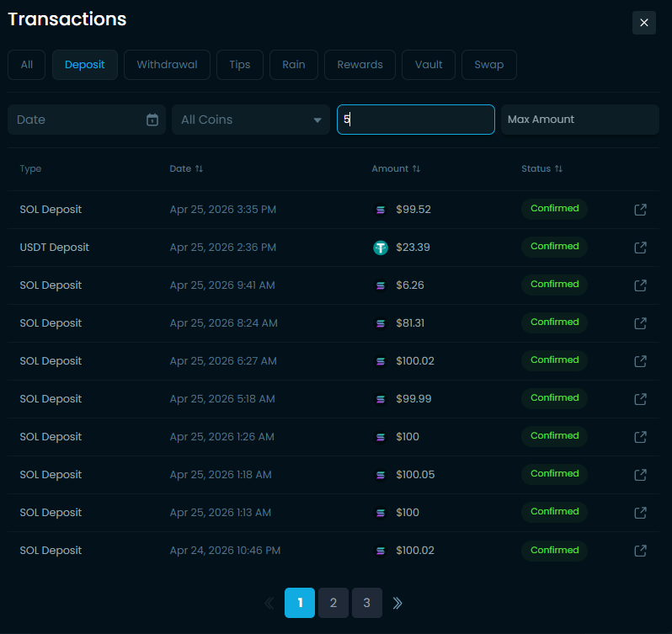This screenshot has width=672, height=634.
Task: Go to page 2
Action: (x=333, y=603)
